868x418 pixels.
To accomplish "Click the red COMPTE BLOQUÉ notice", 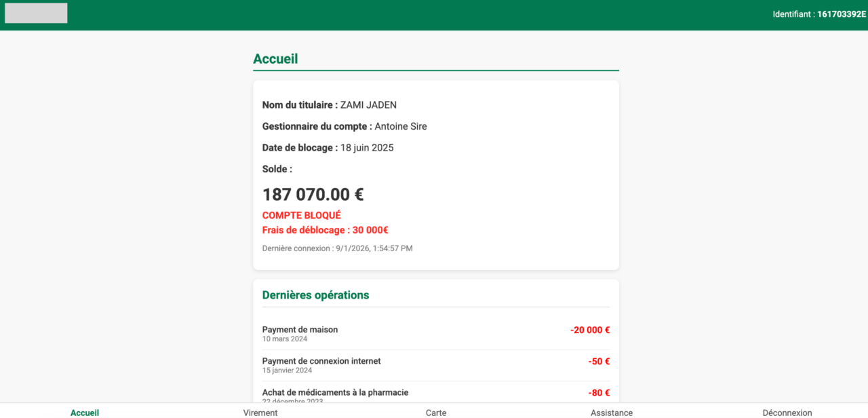I will coord(302,215).
